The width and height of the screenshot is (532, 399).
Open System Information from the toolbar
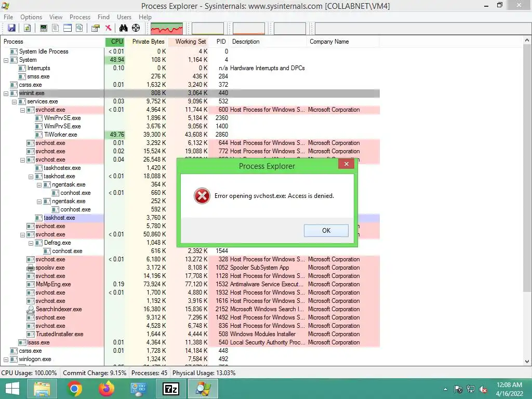point(44,28)
